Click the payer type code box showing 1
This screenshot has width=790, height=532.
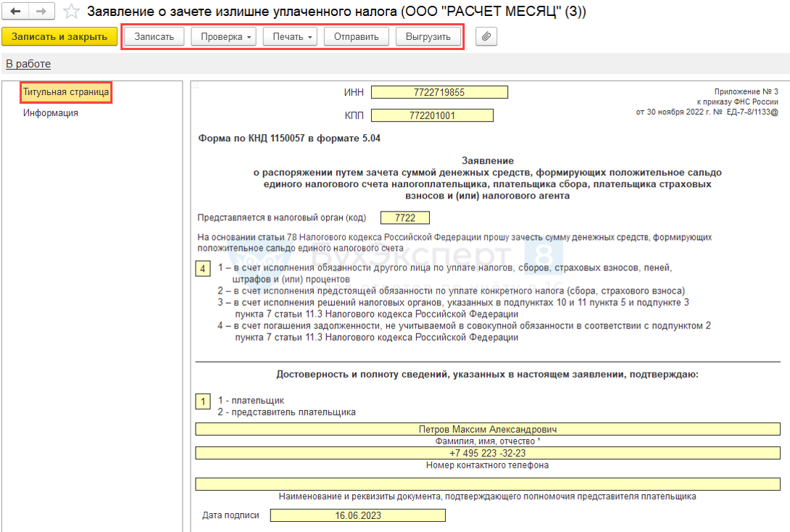click(x=203, y=401)
